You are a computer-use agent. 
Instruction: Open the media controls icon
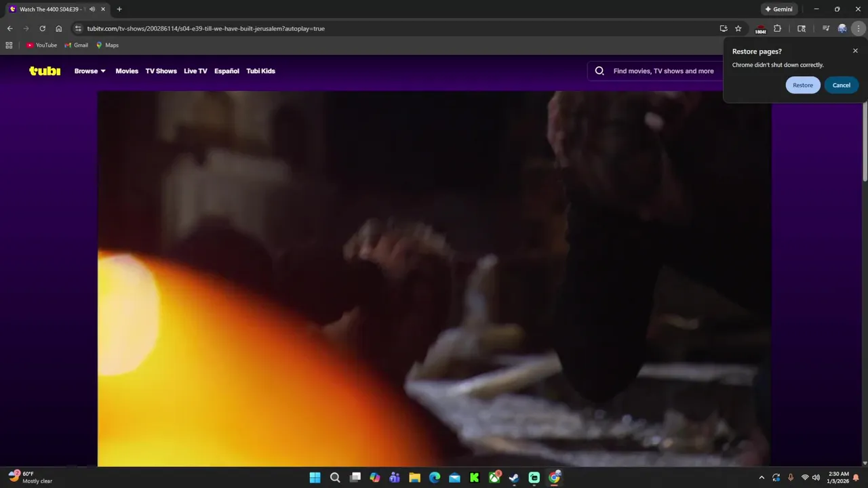(x=825, y=28)
